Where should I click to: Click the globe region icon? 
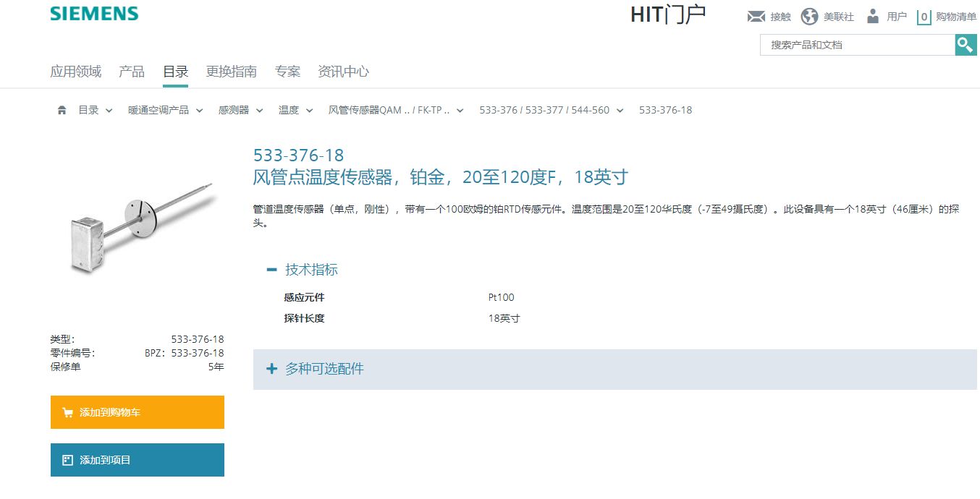(x=809, y=17)
